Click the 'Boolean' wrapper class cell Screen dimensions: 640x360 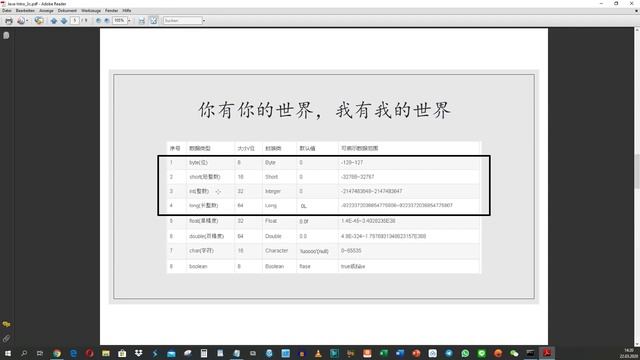[274, 266]
